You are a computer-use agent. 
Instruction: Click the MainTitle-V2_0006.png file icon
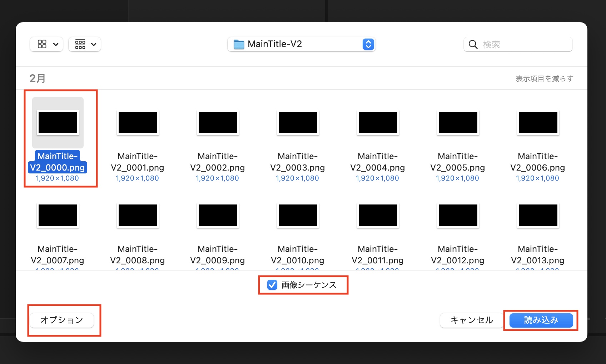(538, 122)
